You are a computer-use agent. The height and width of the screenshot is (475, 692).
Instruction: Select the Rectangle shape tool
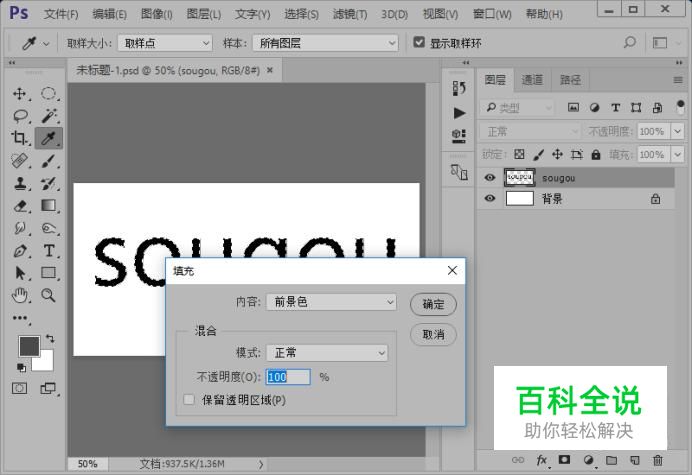49,273
